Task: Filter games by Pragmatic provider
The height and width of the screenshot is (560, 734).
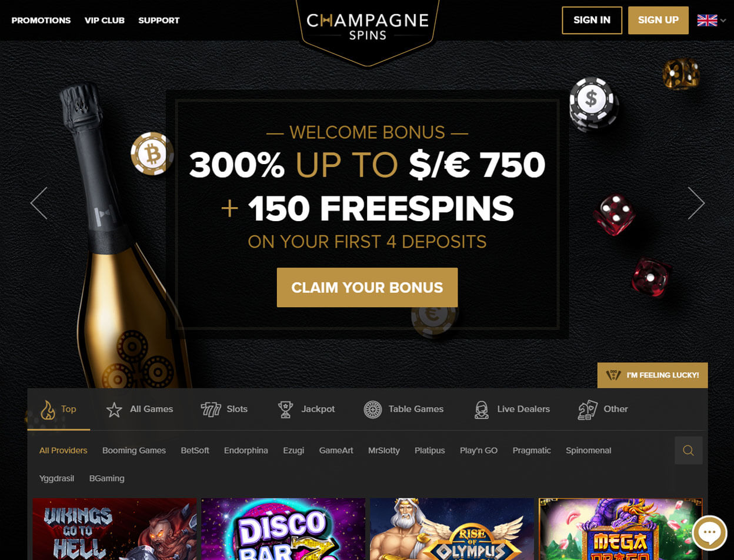Action: click(532, 451)
